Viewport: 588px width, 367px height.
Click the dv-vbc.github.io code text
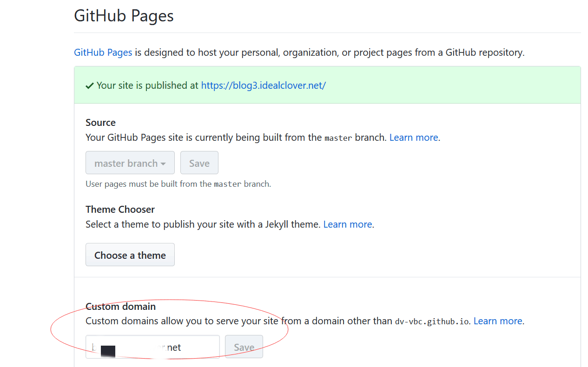click(x=431, y=321)
